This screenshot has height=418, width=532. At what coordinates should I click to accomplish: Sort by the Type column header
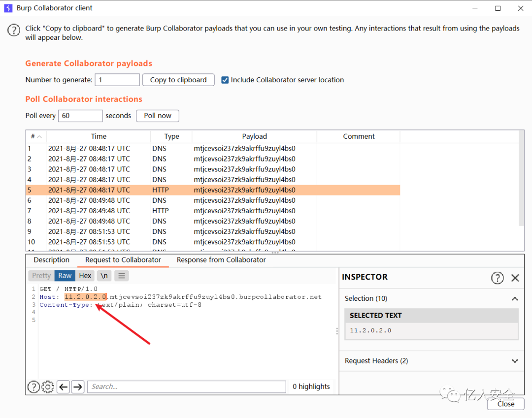pos(171,136)
